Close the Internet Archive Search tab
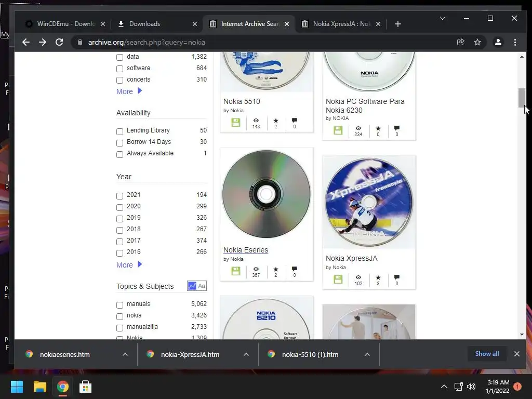 (287, 24)
